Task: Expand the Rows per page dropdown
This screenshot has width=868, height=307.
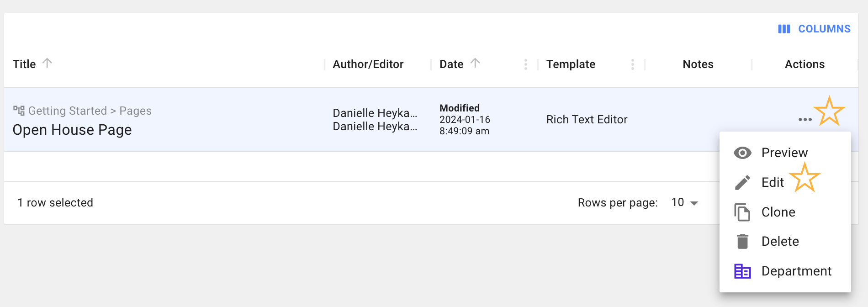Action: [685, 203]
